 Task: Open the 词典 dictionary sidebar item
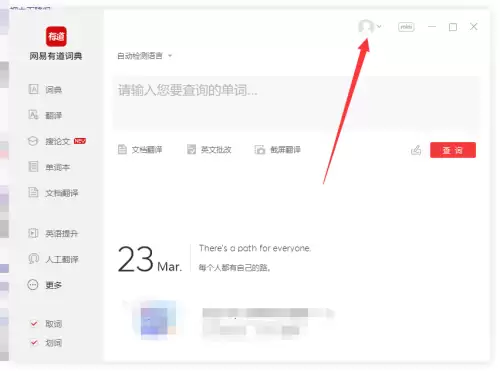pos(45,89)
